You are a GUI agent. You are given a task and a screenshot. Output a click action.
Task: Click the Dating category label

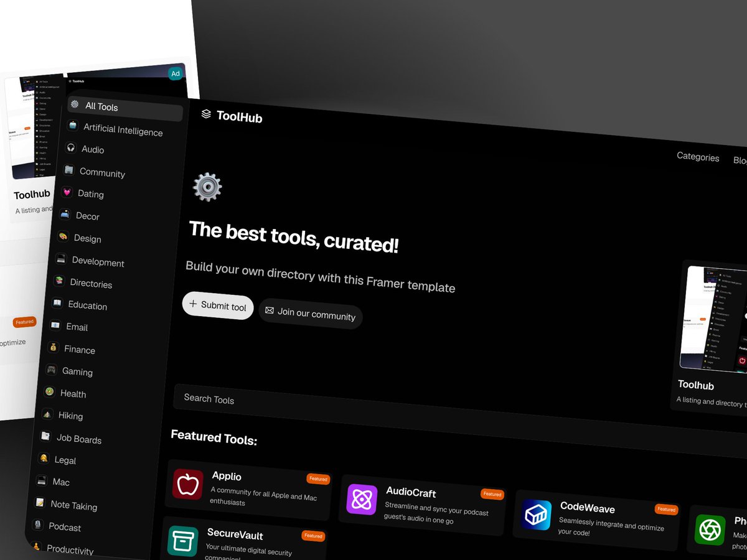point(91,194)
